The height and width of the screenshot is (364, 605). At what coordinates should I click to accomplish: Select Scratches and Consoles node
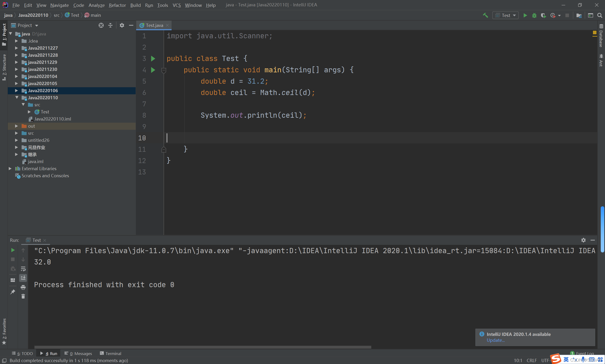click(x=45, y=176)
